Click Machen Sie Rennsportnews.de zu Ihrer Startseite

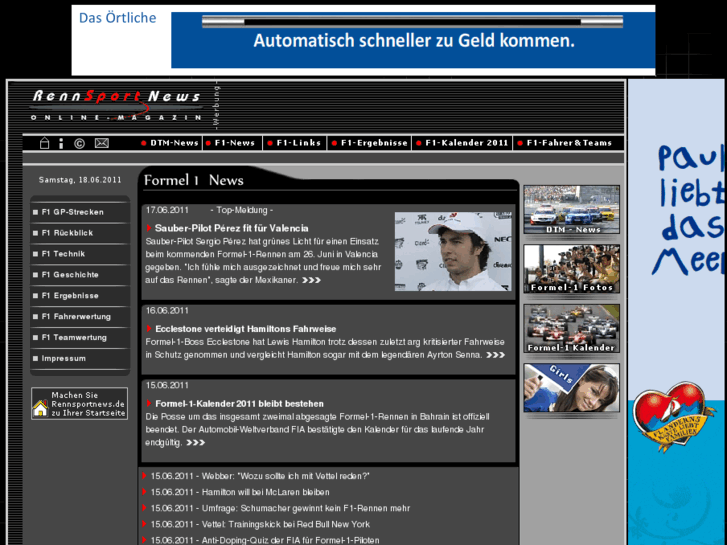pos(79,404)
